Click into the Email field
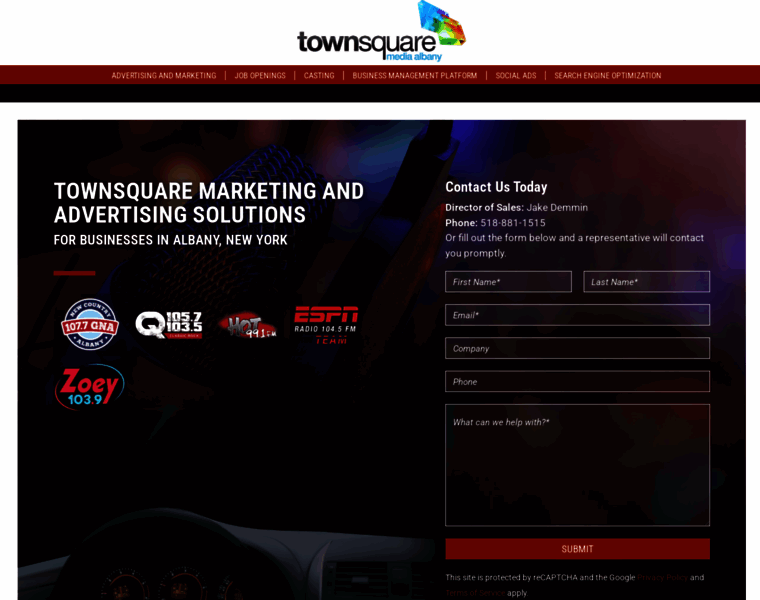 point(577,315)
